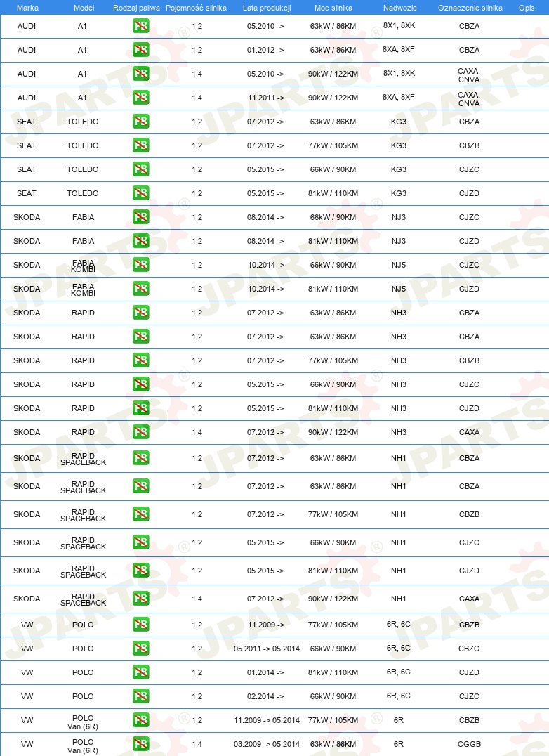Click TOLEDO in the 77kW / 105KM Seat row
549x756 pixels.
pos(83,145)
